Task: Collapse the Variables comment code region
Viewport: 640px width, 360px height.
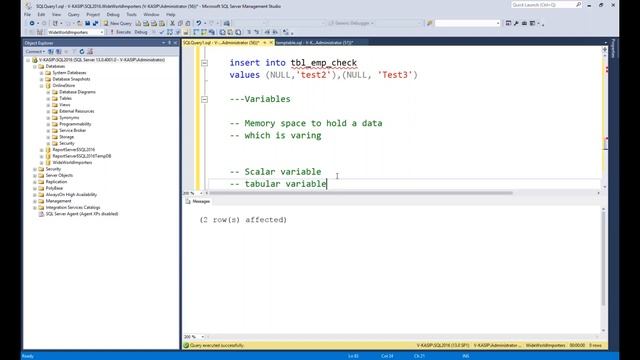Action: [204, 99]
